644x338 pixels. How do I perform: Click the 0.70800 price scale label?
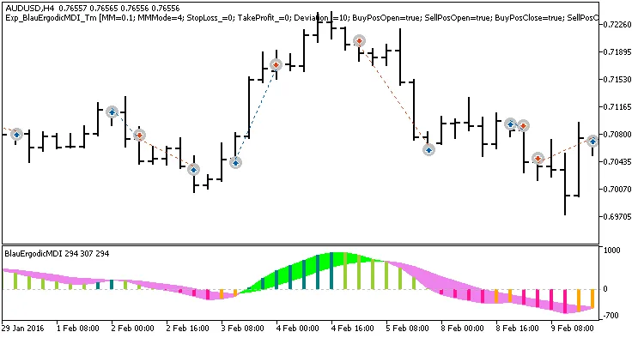click(617, 135)
